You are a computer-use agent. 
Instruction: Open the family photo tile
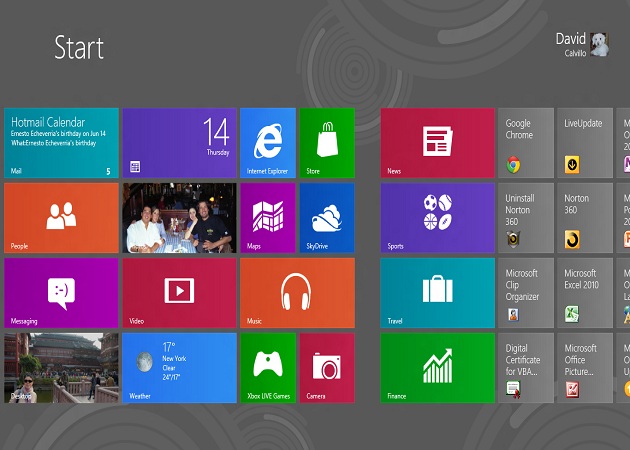179,217
